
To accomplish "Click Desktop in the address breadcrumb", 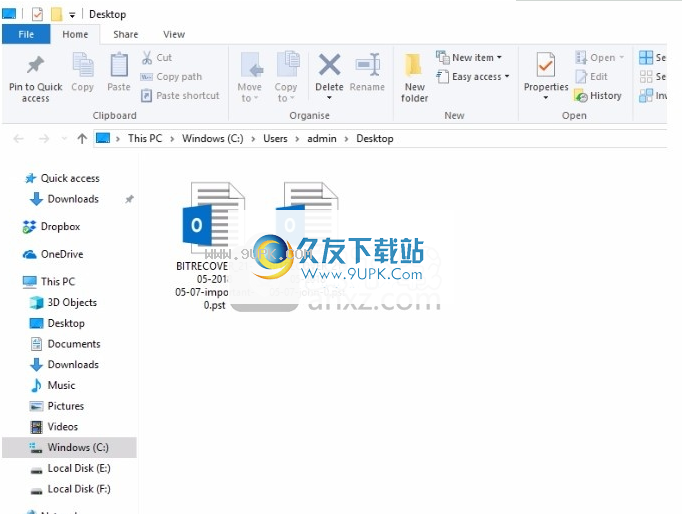I will pyautogui.click(x=375, y=139).
